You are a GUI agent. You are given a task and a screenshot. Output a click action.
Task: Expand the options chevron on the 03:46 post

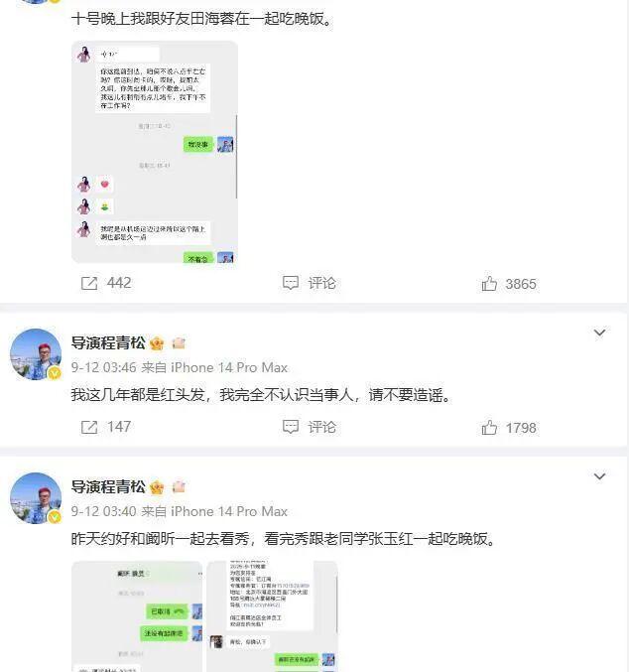(599, 333)
